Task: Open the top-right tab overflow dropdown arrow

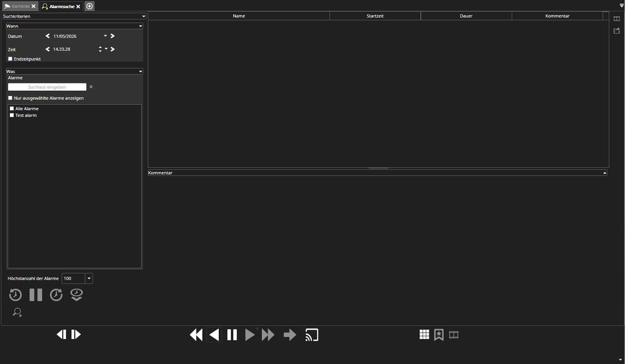Action: coord(621,6)
